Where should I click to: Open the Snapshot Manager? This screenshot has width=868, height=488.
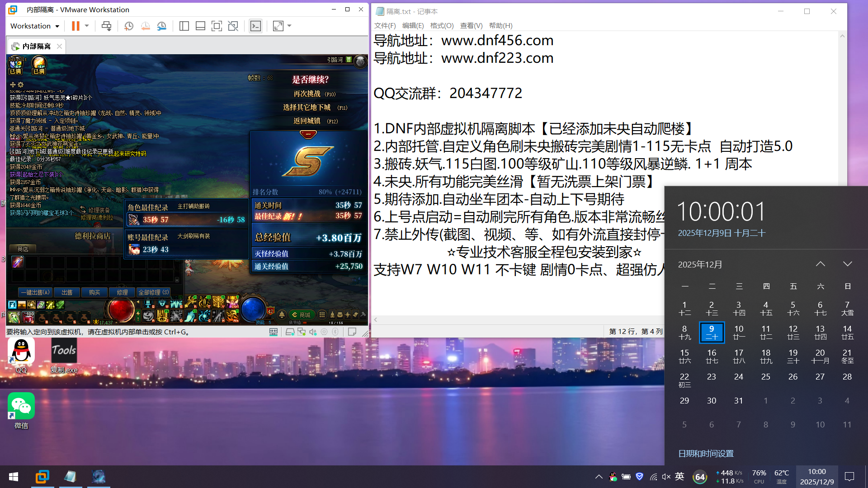click(x=162, y=26)
